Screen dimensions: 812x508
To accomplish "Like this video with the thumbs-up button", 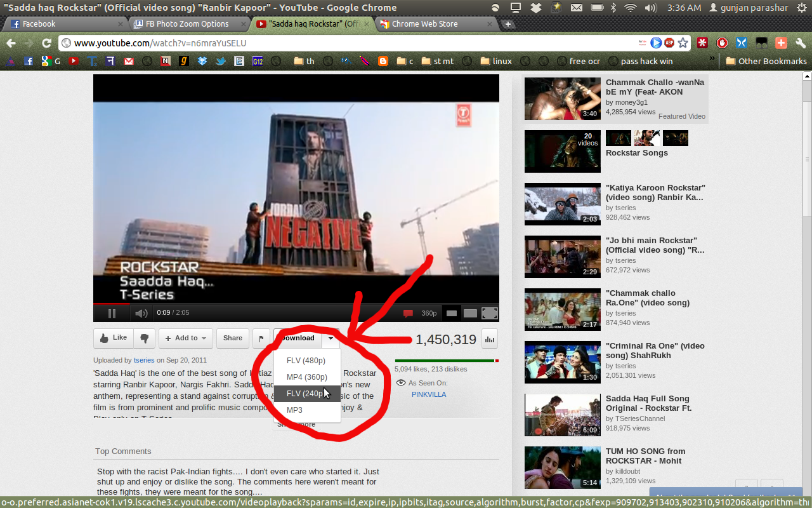I will click(x=114, y=338).
